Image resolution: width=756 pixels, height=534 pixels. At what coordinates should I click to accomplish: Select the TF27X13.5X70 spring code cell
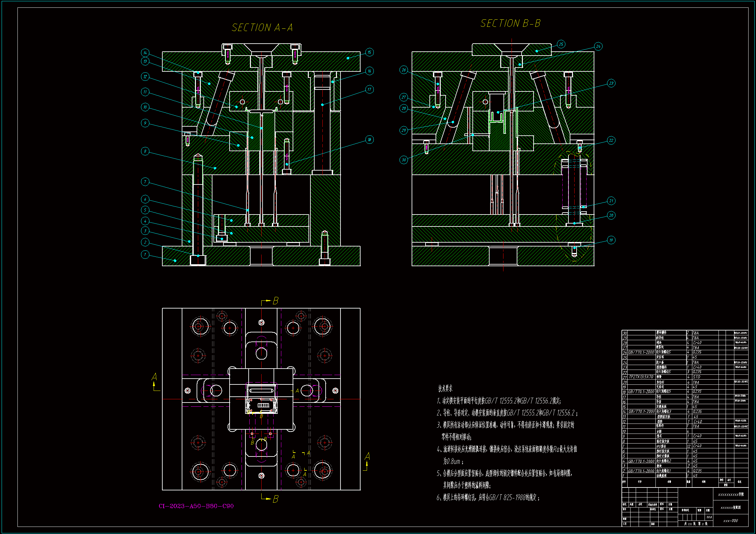tap(641, 377)
